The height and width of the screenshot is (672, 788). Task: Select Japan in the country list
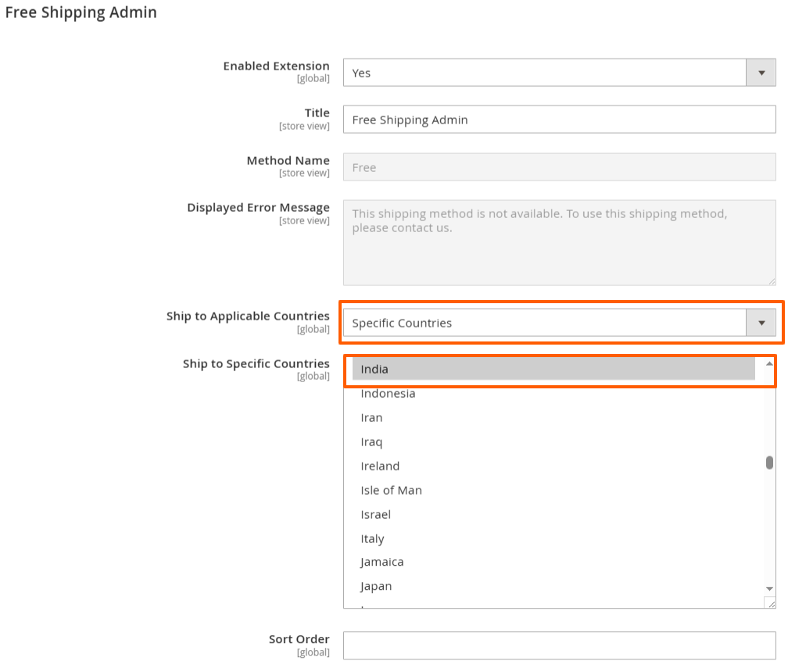coord(553,586)
